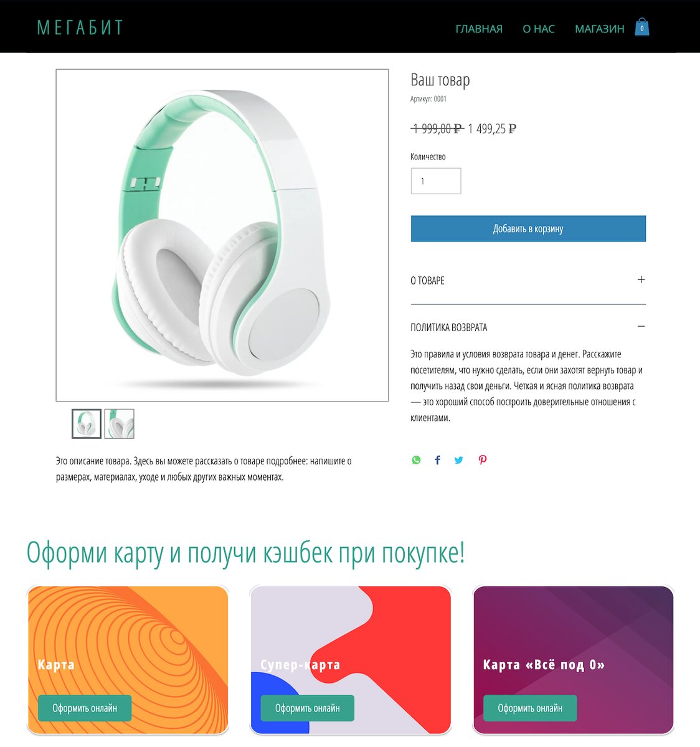Pin product via Pinterest icon
This screenshot has width=700, height=747.
[483, 460]
